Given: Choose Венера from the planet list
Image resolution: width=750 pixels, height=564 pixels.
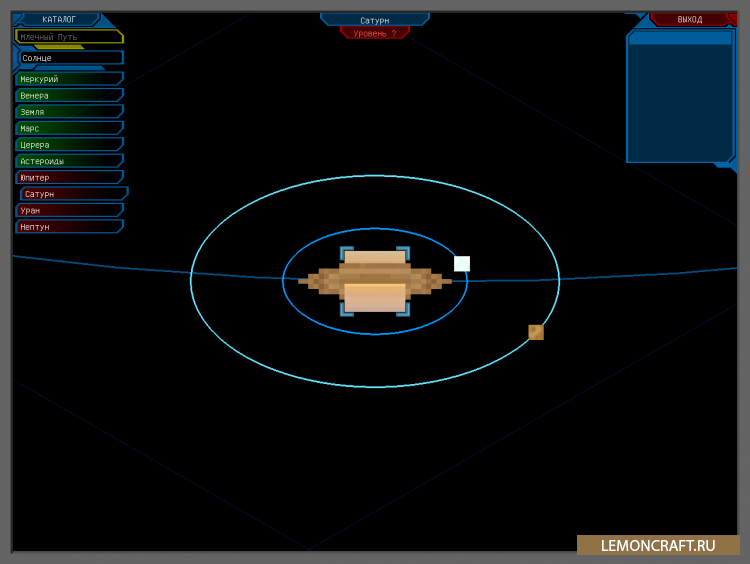Looking at the screenshot, I should point(68,96).
